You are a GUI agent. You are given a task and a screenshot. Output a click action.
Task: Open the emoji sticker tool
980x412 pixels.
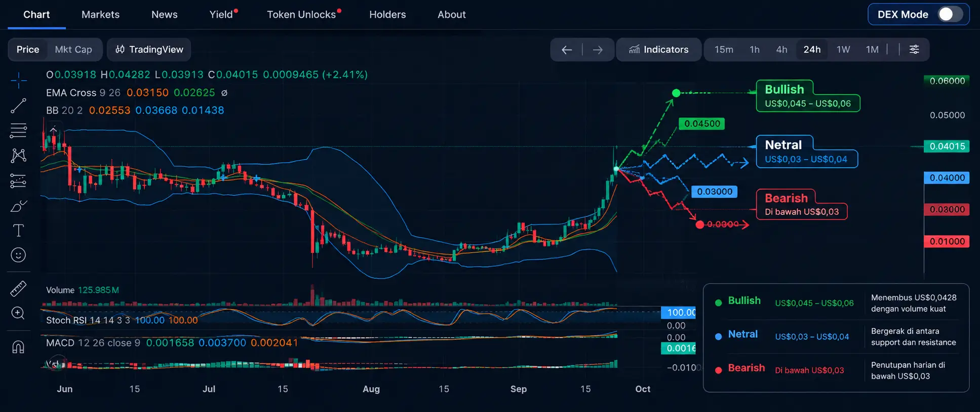pyautogui.click(x=18, y=255)
